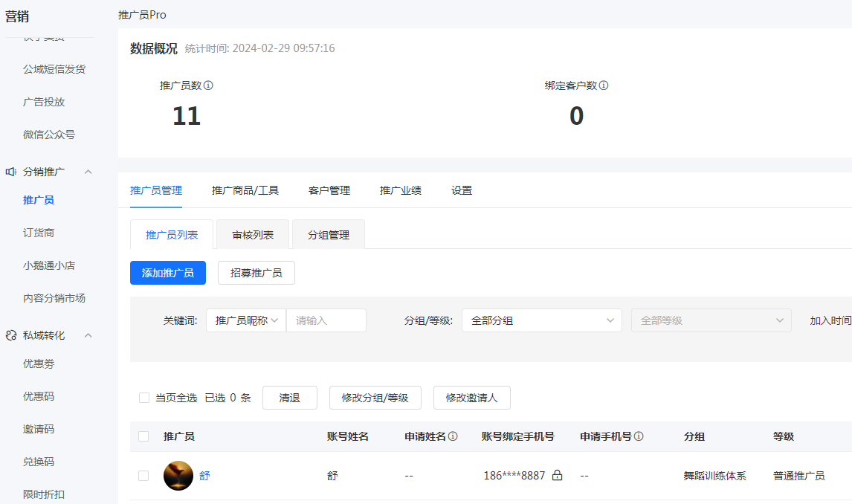This screenshot has width=852, height=504.
Task: Click the 私域转化 section icon in sidebar
Action: coord(11,335)
